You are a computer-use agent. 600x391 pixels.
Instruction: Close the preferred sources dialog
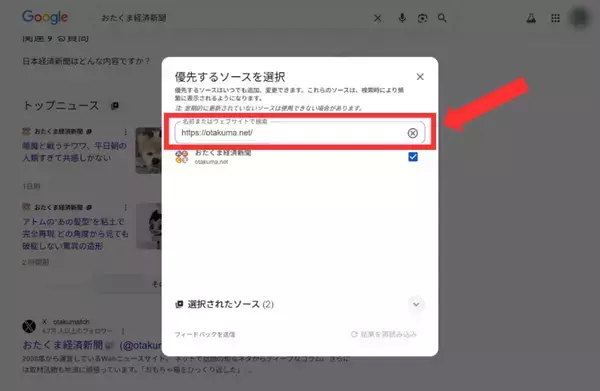coord(420,77)
